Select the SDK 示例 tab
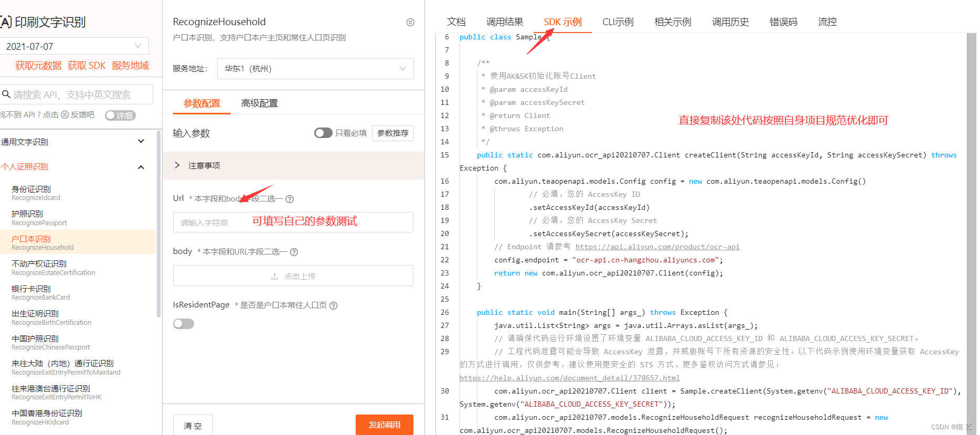 pyautogui.click(x=562, y=22)
